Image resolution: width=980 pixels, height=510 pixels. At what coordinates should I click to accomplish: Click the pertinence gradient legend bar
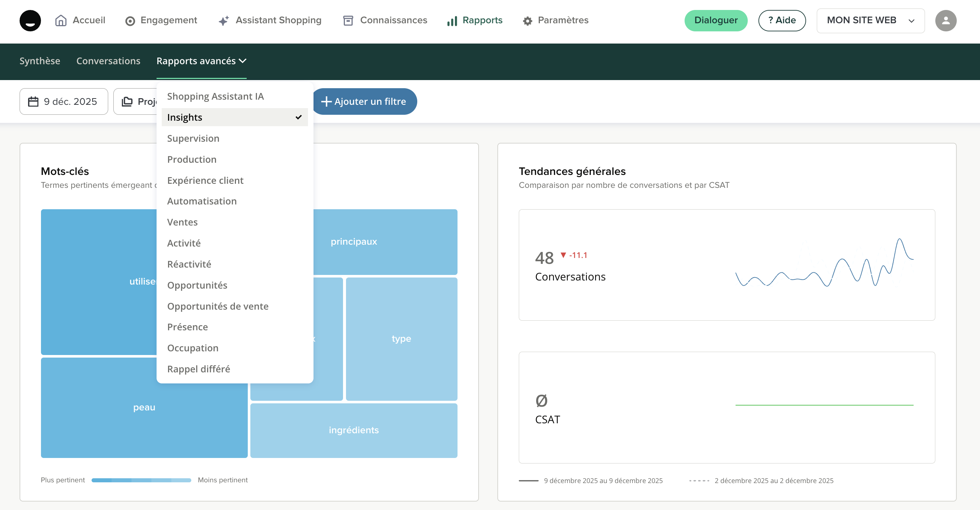(141, 480)
